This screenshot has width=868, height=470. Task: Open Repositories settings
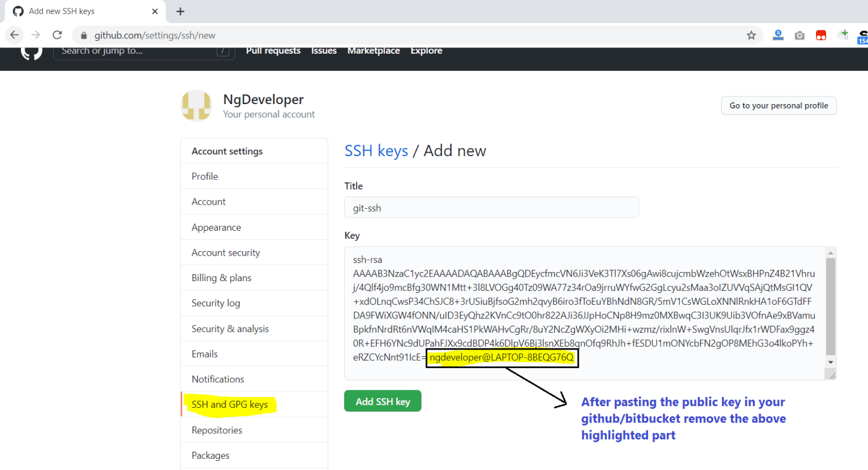click(254, 430)
